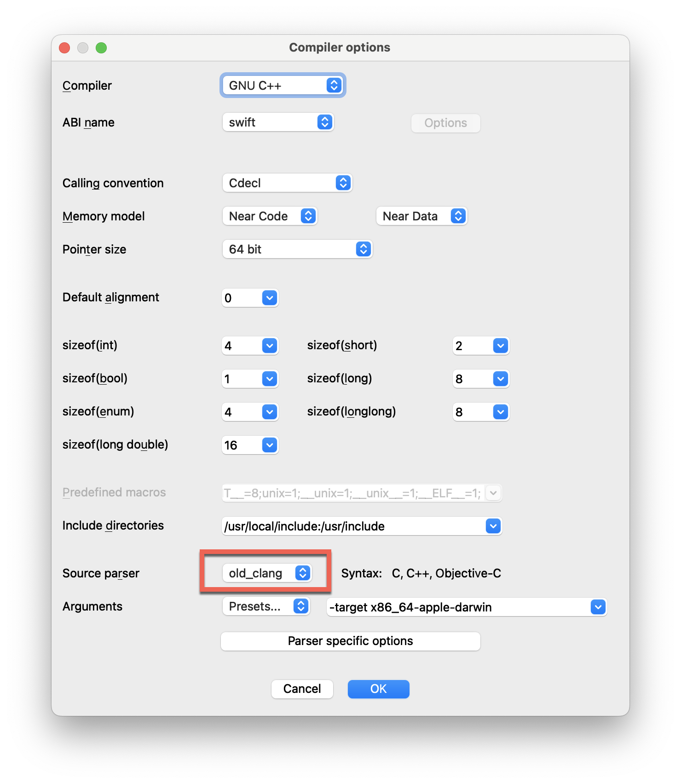Screen dimensions: 681x784
Task: Expand the sizeof(short) combo arrow
Action: pyautogui.click(x=501, y=346)
